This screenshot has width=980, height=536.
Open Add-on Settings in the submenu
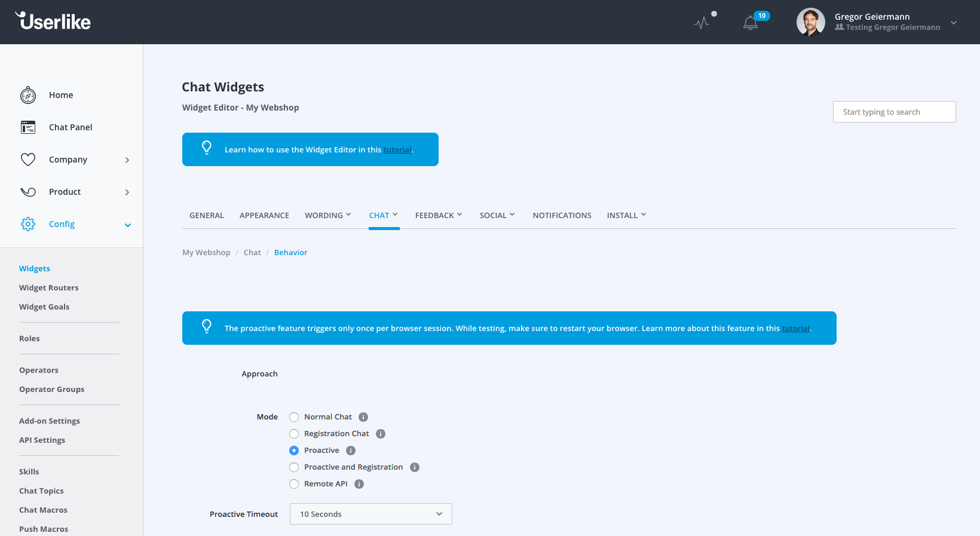click(x=50, y=421)
